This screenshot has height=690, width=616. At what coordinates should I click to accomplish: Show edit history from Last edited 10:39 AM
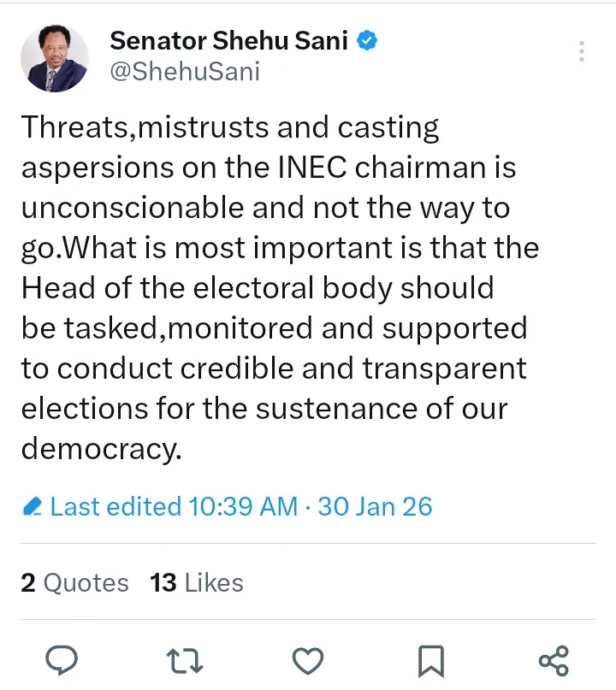(x=174, y=507)
